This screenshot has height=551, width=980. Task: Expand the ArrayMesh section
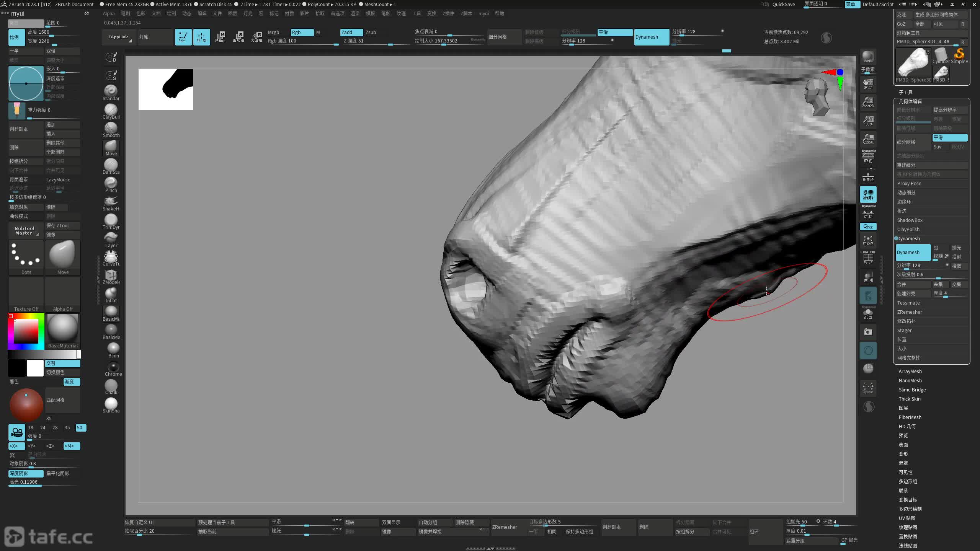910,372
